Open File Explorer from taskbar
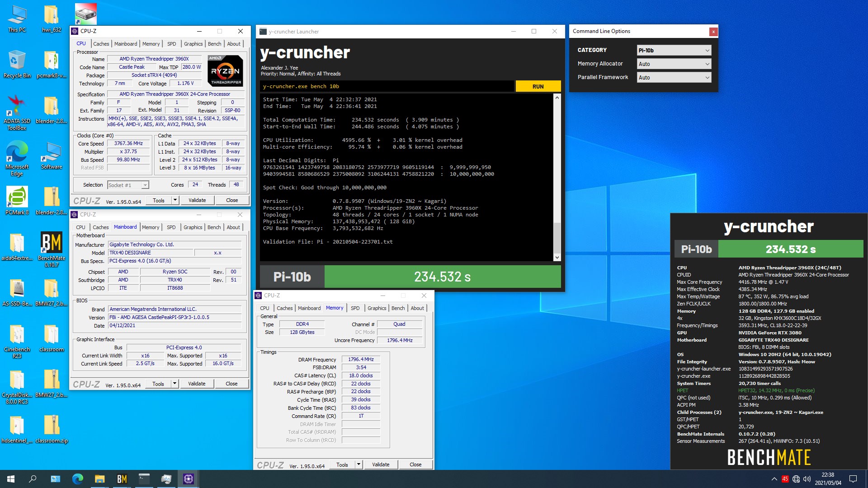Viewport: 868px width, 488px height. tap(99, 479)
